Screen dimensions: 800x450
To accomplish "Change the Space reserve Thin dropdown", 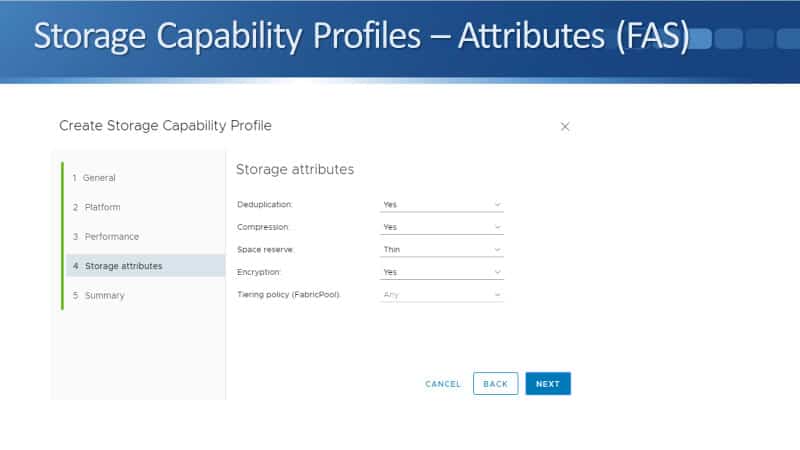I will click(x=441, y=249).
